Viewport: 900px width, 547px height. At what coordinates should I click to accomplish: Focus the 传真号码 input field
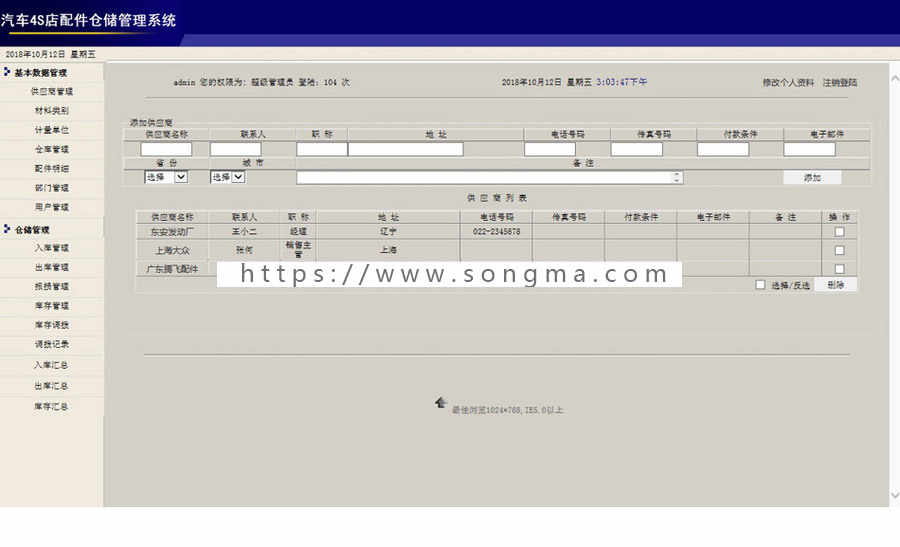(637, 149)
